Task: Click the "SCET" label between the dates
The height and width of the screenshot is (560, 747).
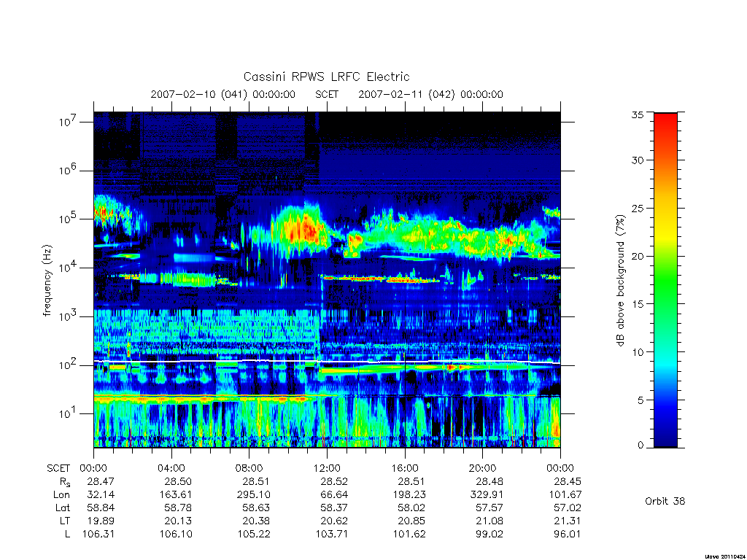Action: (327, 94)
